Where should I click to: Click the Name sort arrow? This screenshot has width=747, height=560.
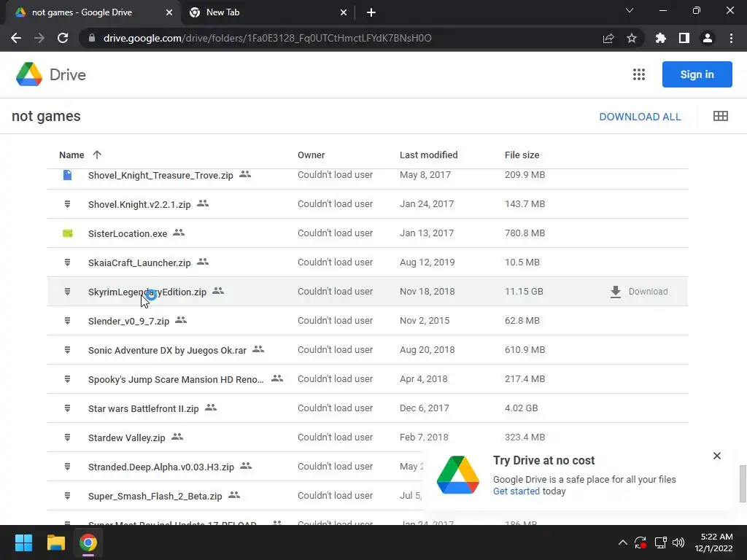[x=97, y=155]
